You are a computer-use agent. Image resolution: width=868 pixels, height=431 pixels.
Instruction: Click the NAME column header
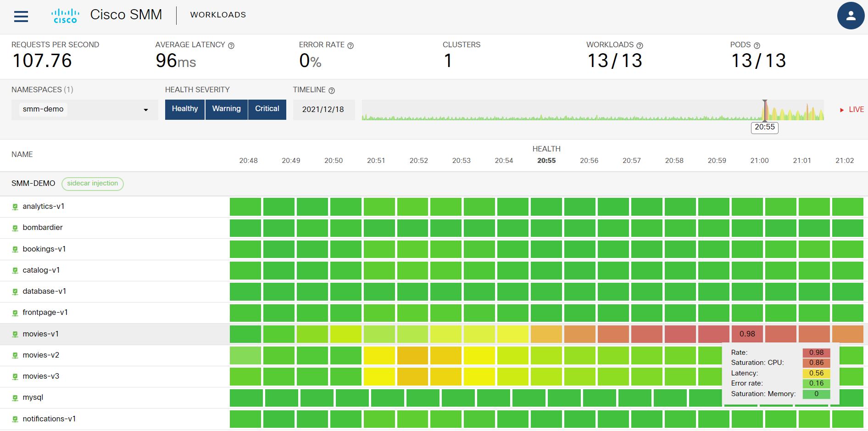coord(22,155)
